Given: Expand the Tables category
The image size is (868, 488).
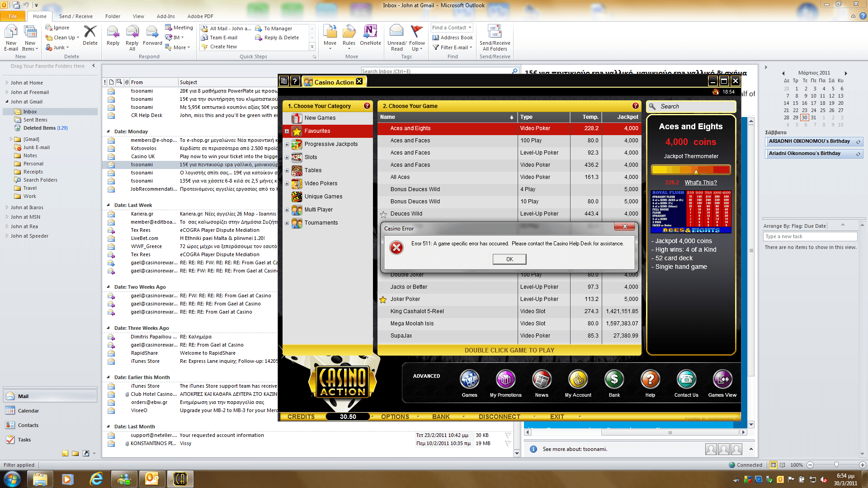Looking at the screenshot, I should click(x=287, y=171).
